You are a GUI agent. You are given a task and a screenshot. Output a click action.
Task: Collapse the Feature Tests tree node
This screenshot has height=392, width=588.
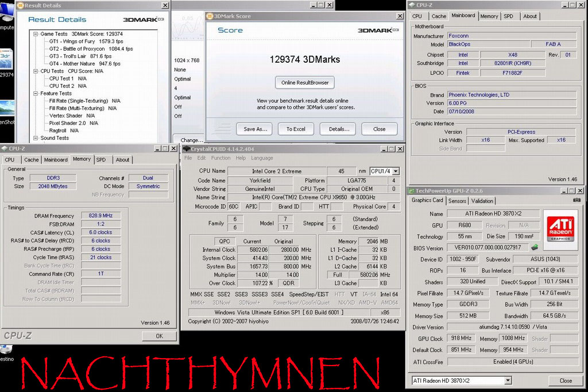pyautogui.click(x=36, y=93)
